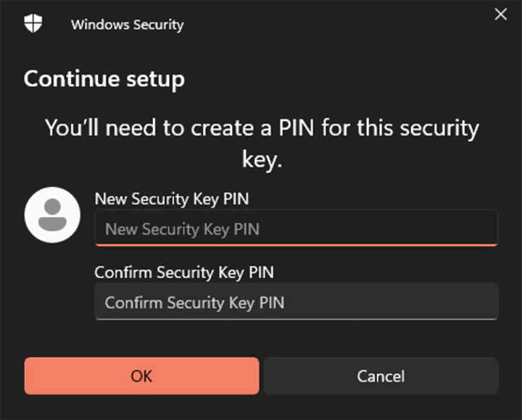Dismiss Windows Security window using top-right X
Viewport: 522px width, 420px height.
tap(500, 14)
